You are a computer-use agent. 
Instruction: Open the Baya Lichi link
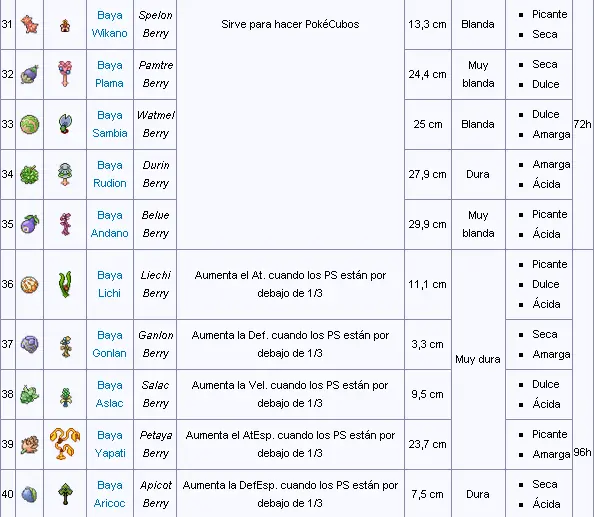tap(109, 284)
